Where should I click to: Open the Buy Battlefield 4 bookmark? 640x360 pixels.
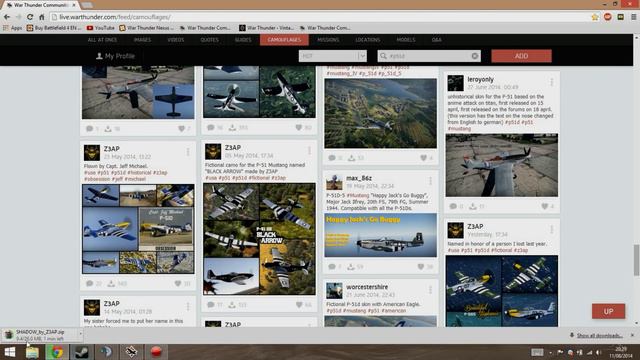pos(53,28)
